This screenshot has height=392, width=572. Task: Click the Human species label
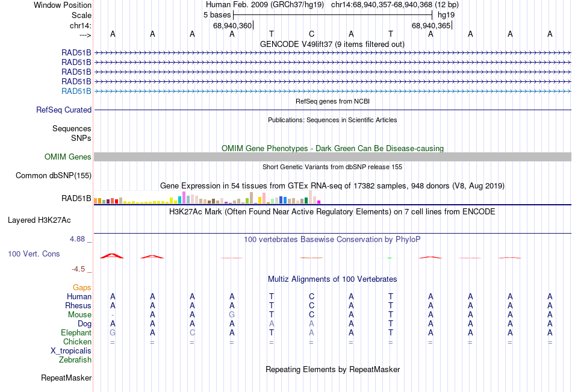click(x=79, y=297)
